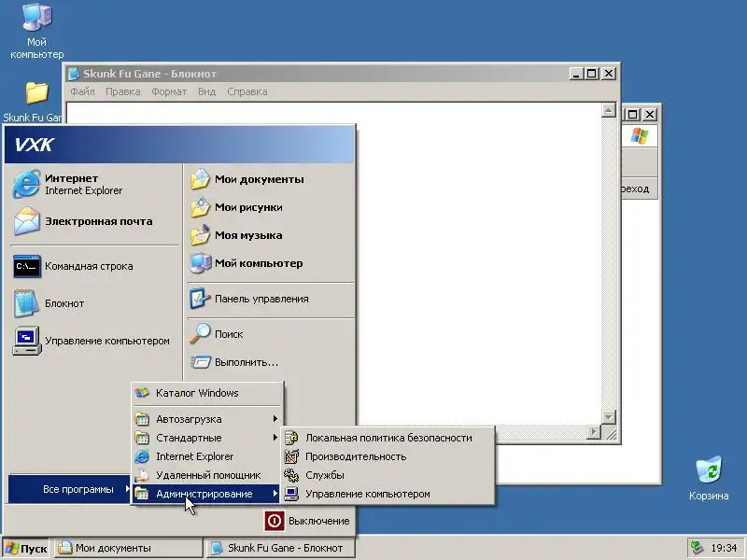This screenshot has height=560, width=747.
Task: Open Мои рисунки folder in Start menu
Action: (x=271, y=207)
